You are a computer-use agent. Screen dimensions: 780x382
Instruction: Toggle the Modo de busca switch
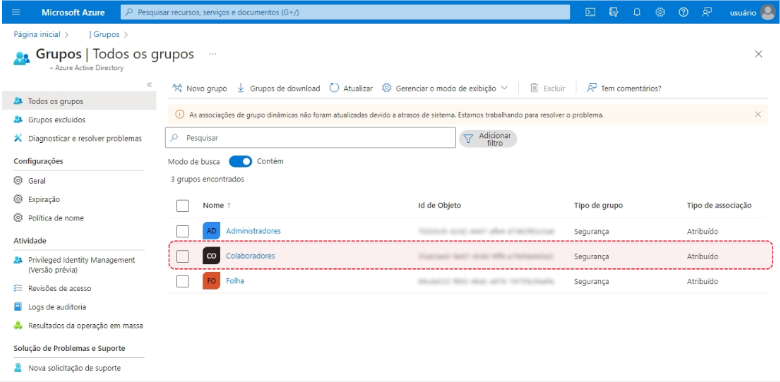240,162
